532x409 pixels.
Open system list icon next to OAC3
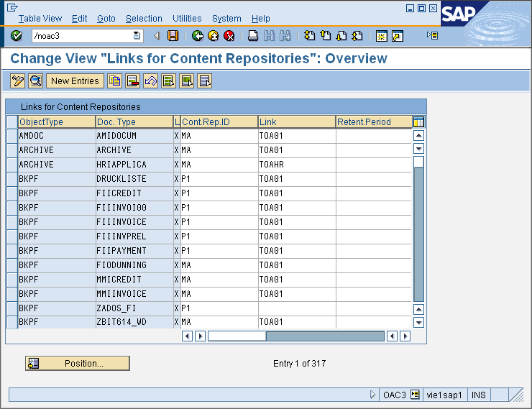pos(415,395)
